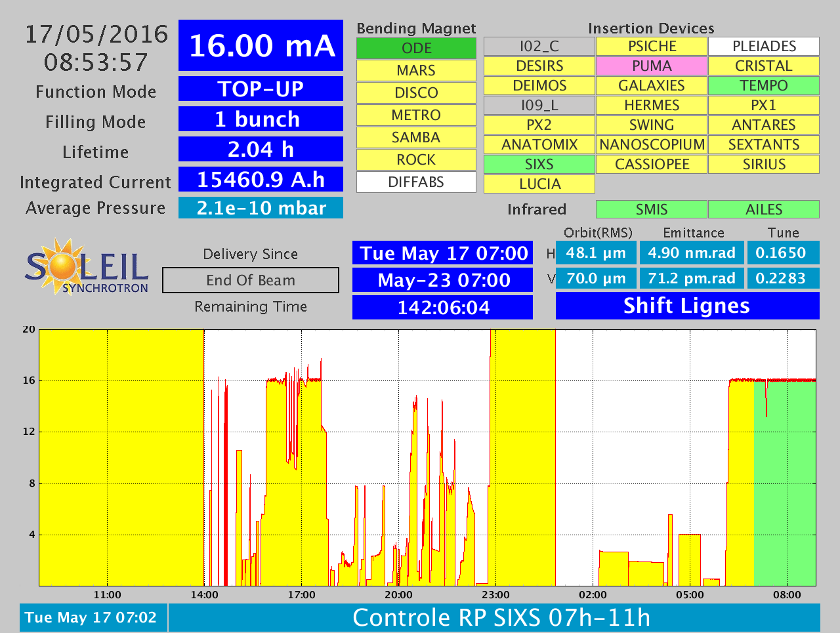840x633 pixels.
Task: Select the May-23 07:00 end date
Action: [x=442, y=280]
